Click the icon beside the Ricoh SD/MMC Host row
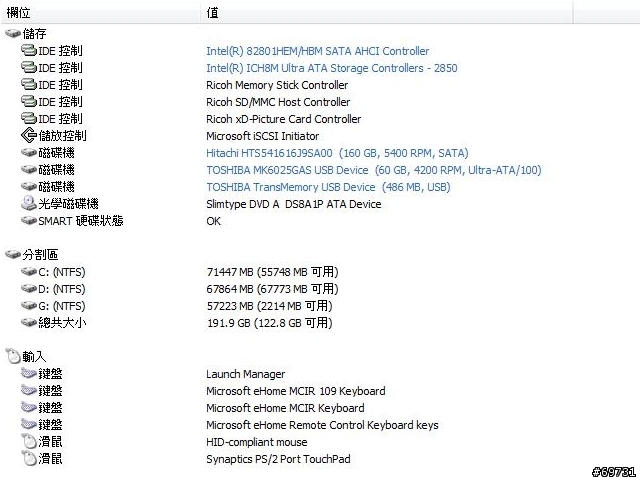 (x=29, y=101)
